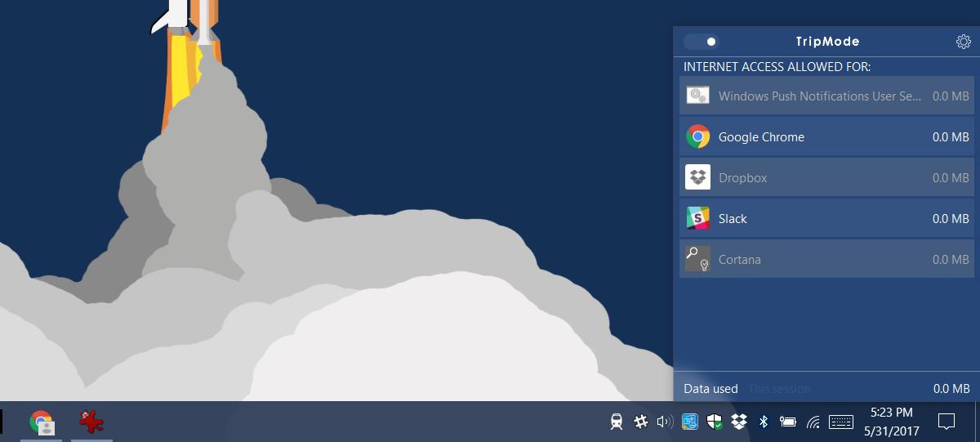Click Windows Defender shield tray icon
The width and height of the screenshot is (980, 442).
[715, 422]
